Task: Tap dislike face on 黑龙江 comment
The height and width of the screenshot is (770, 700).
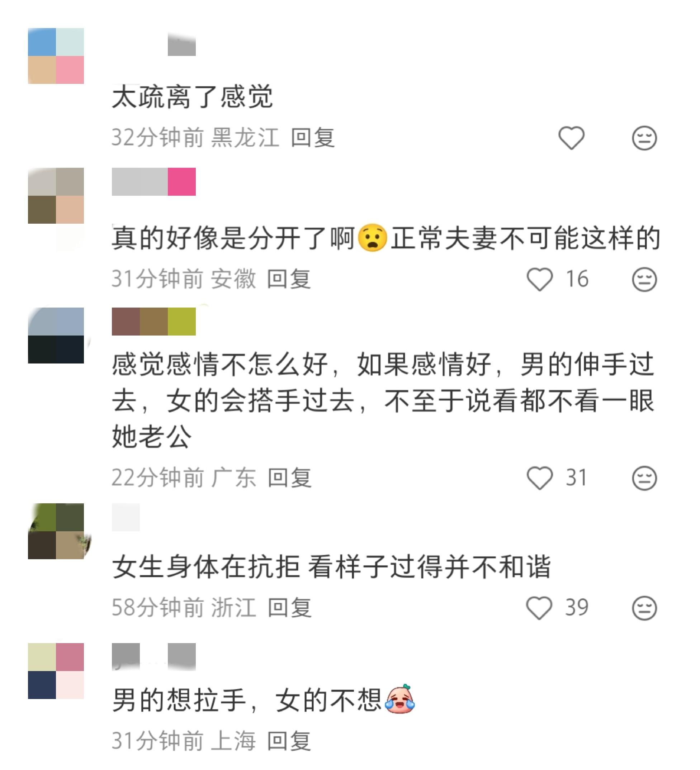Action: tap(644, 138)
